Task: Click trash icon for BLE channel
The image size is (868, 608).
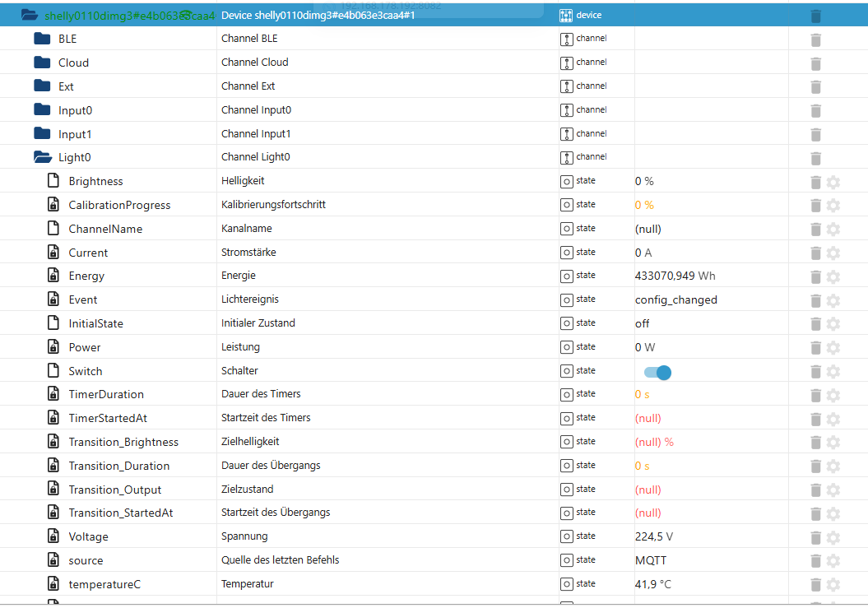Action: [815, 39]
